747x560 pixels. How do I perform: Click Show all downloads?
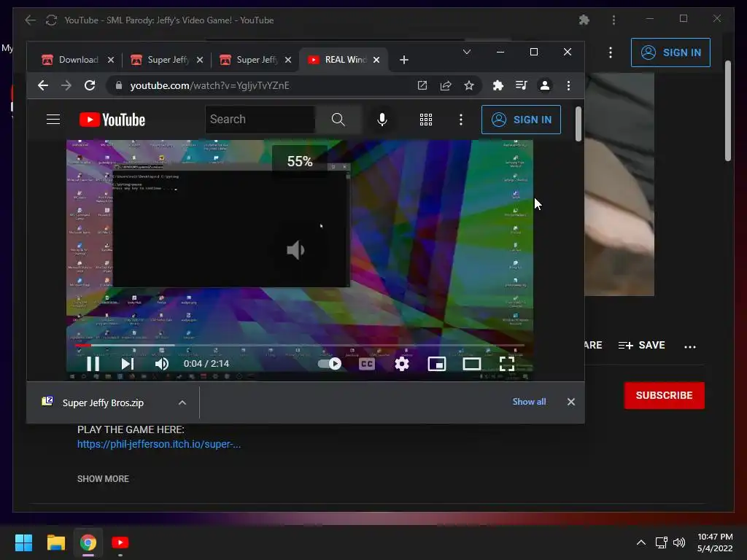tap(529, 402)
